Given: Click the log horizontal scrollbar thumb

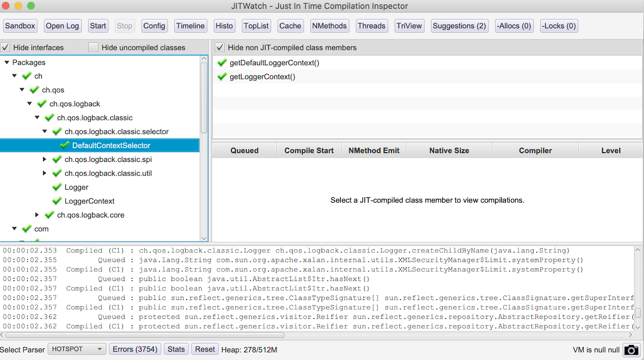Looking at the screenshot, I should pyautogui.click(x=145, y=335).
